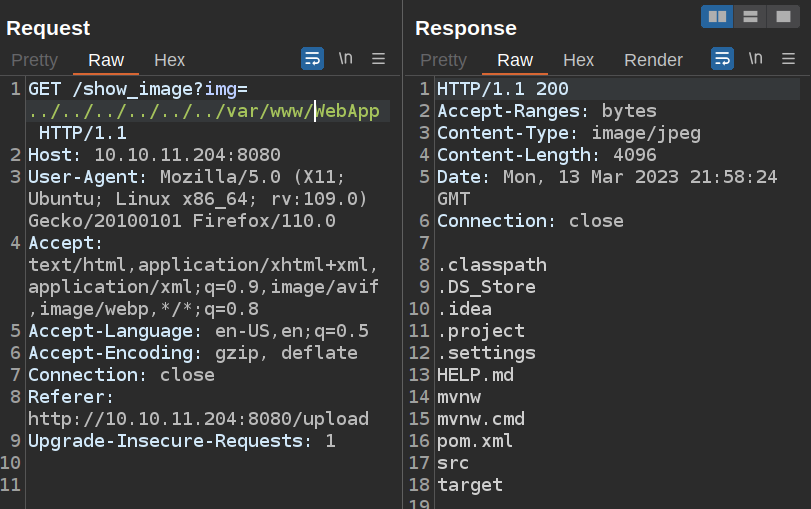
Task: Switch to Pretty view in Response panel
Action: (443, 60)
